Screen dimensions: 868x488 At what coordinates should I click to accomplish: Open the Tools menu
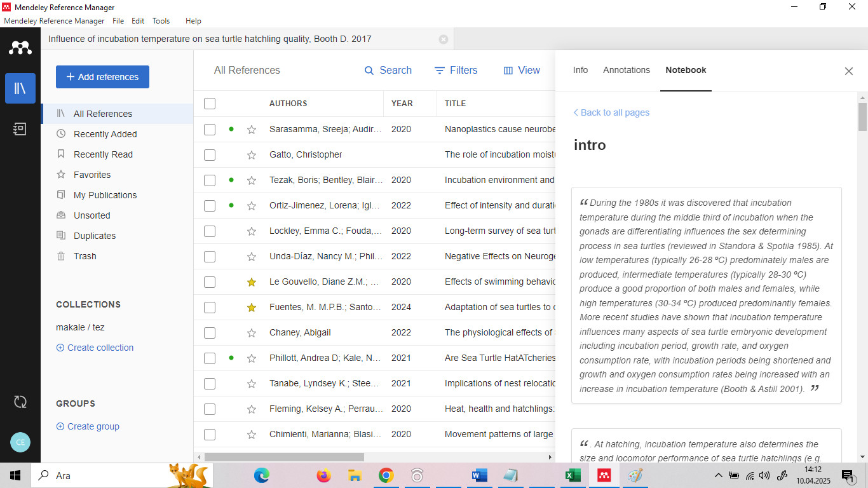pyautogui.click(x=161, y=21)
